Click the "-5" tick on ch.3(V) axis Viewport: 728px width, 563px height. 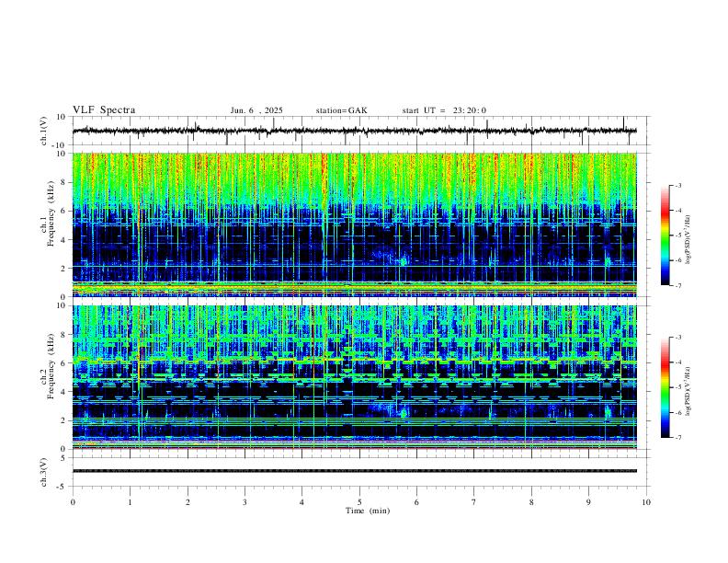point(63,487)
